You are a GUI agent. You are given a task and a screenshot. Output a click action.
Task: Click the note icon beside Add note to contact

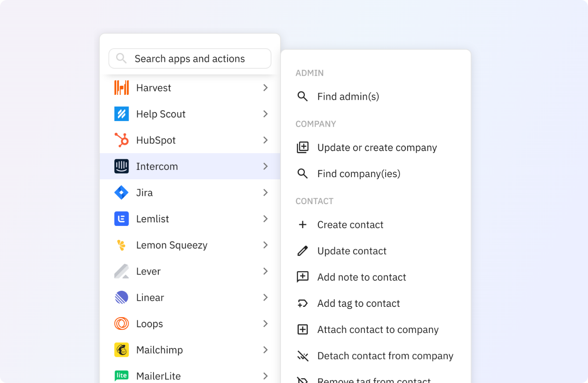(302, 277)
